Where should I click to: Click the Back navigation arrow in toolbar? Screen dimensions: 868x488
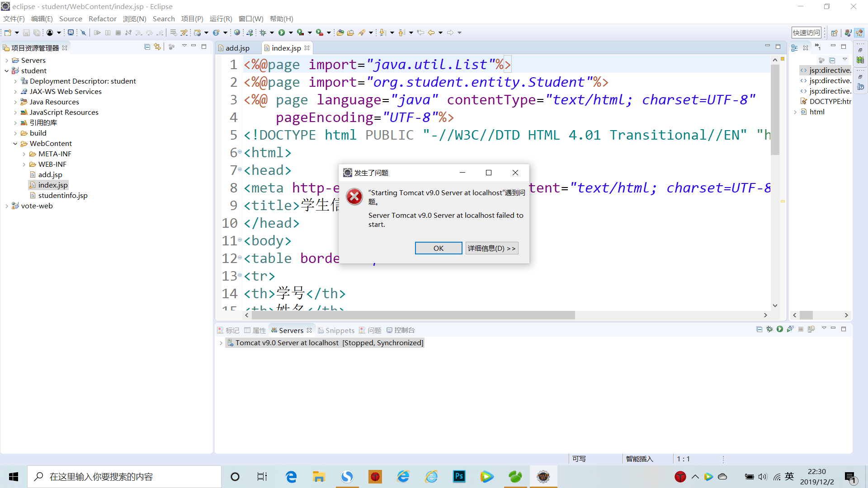pos(431,33)
